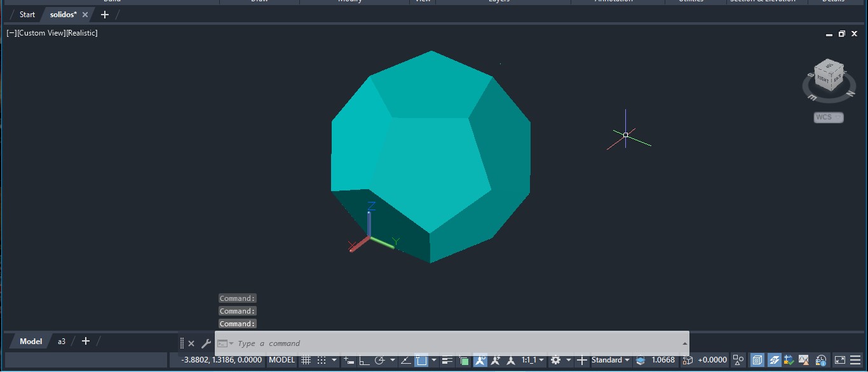Open recent commands dropdown icon
This screenshot has width=868, height=372.
tap(225, 343)
